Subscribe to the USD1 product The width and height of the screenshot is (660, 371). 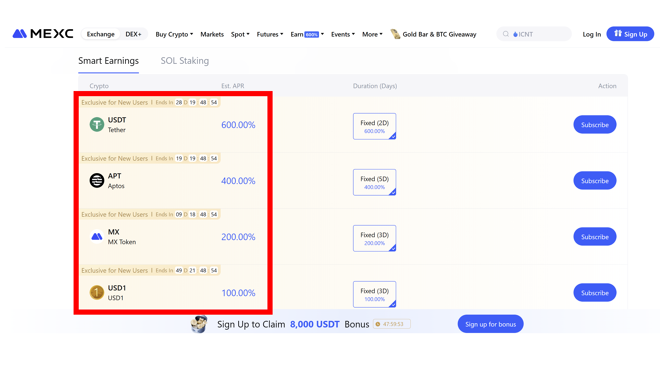tap(595, 293)
